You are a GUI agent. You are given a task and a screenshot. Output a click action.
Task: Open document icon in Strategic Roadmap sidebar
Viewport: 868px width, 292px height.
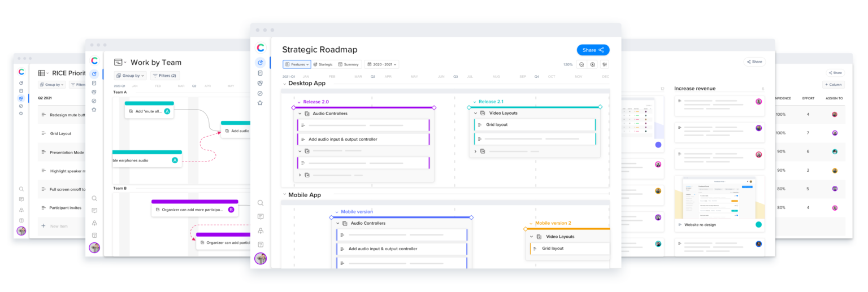pyautogui.click(x=261, y=73)
